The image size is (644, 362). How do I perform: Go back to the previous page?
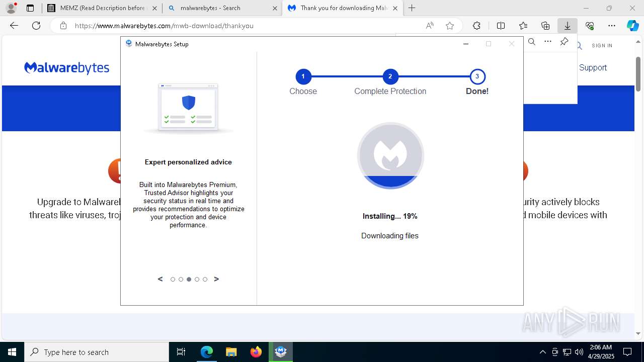[14, 26]
